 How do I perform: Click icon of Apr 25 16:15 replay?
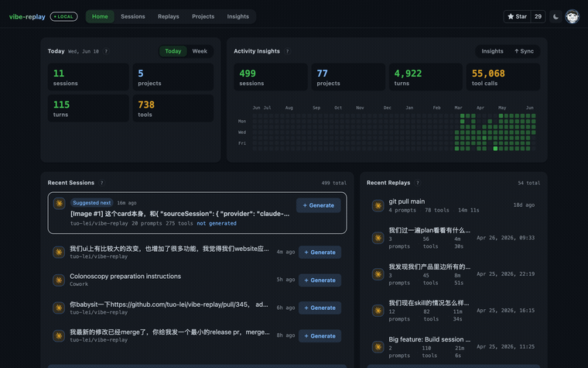tap(378, 311)
